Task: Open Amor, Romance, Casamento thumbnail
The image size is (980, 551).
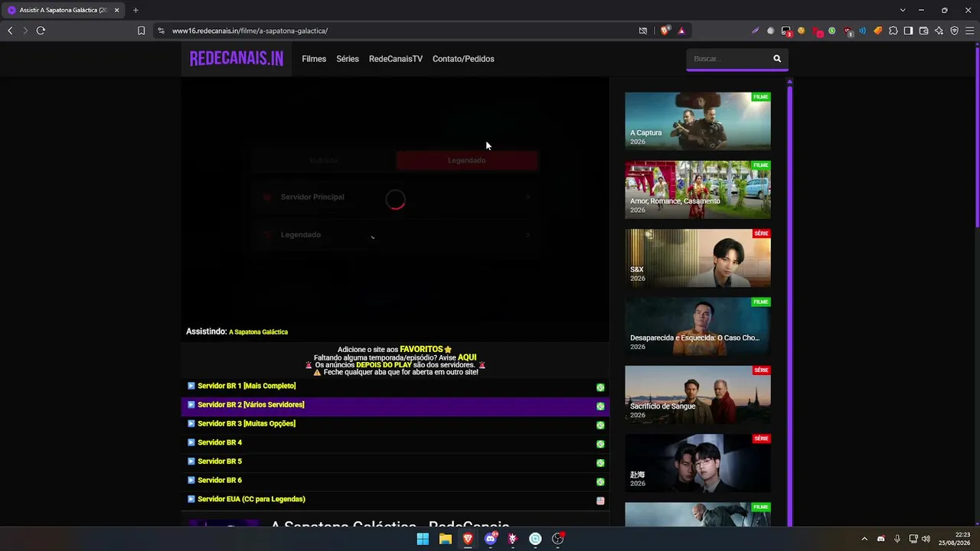Action: click(697, 190)
